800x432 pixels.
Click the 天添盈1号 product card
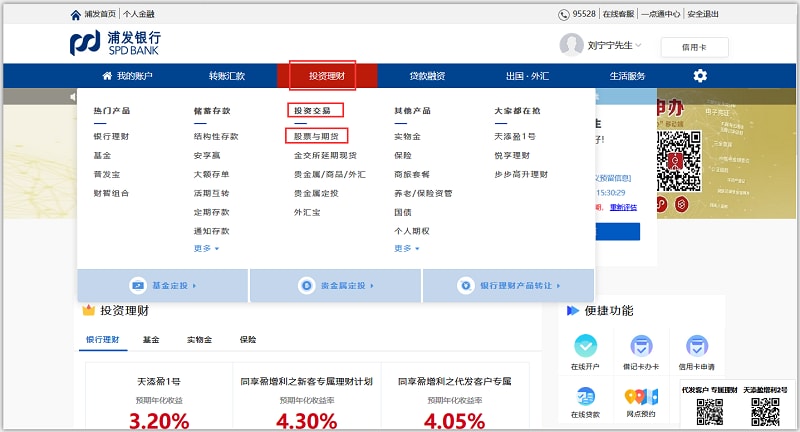pyautogui.click(x=159, y=400)
